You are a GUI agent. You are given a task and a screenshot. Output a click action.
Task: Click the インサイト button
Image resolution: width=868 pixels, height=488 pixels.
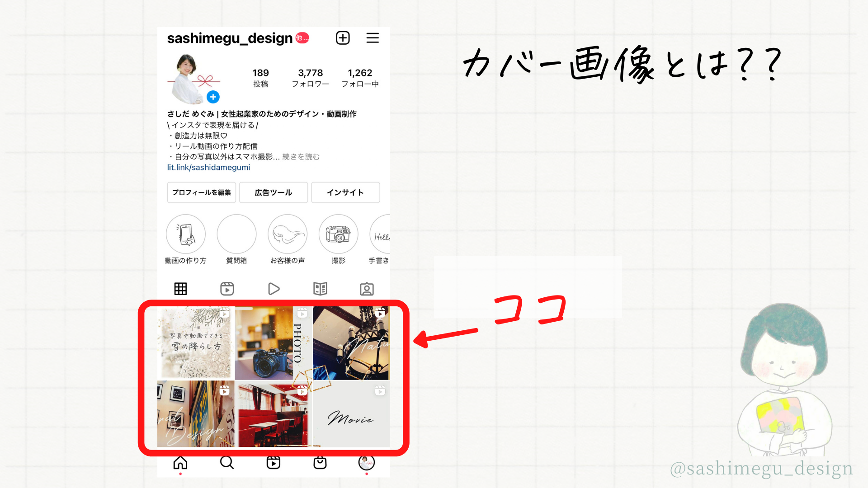pyautogui.click(x=345, y=192)
